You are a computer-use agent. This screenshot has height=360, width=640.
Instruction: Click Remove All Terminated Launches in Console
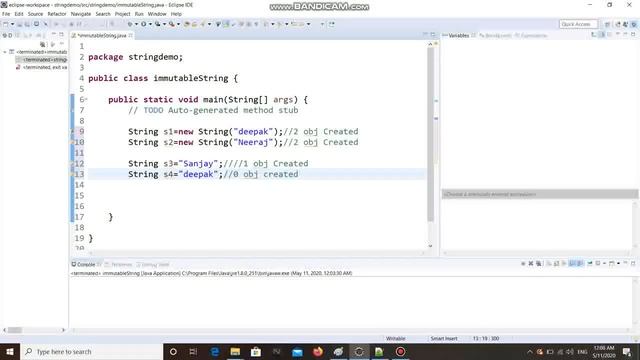click(539, 264)
